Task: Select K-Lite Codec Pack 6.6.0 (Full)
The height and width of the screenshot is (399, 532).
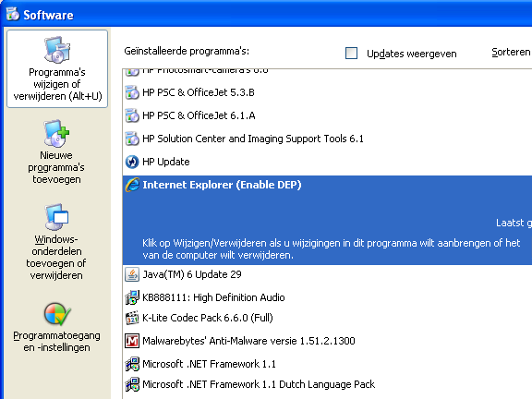Action: coord(208,318)
